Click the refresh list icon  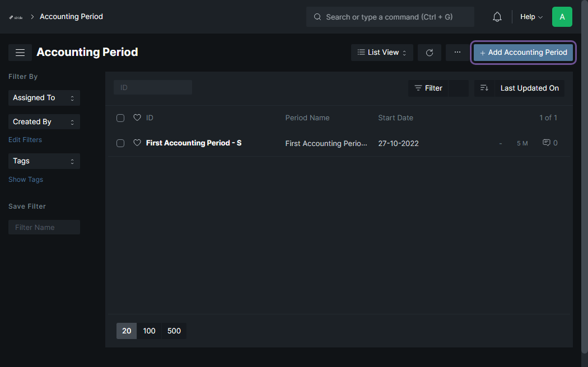coord(430,53)
